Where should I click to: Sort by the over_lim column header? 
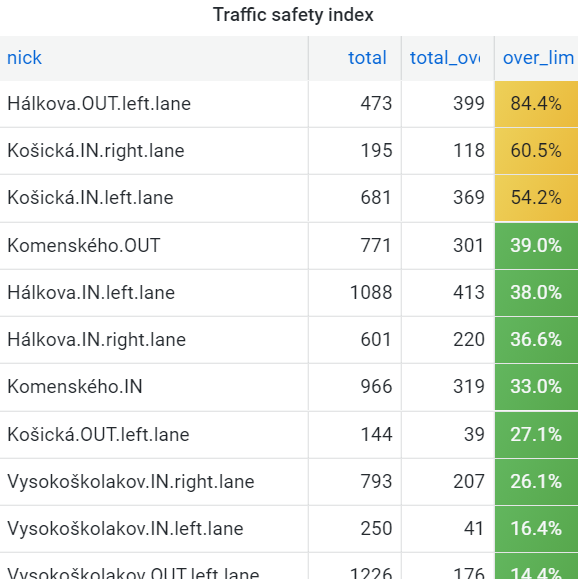(x=538, y=58)
